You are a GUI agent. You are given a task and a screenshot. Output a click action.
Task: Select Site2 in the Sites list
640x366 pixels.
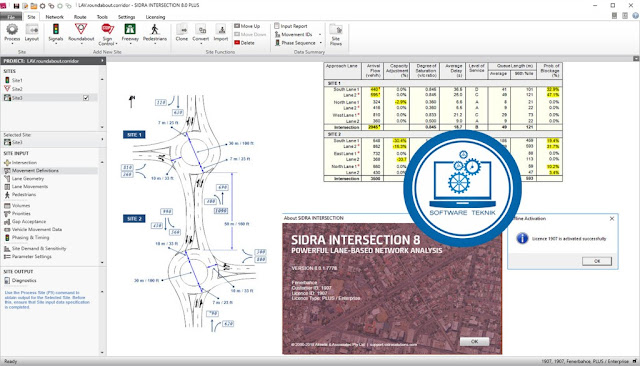[x=13, y=89]
